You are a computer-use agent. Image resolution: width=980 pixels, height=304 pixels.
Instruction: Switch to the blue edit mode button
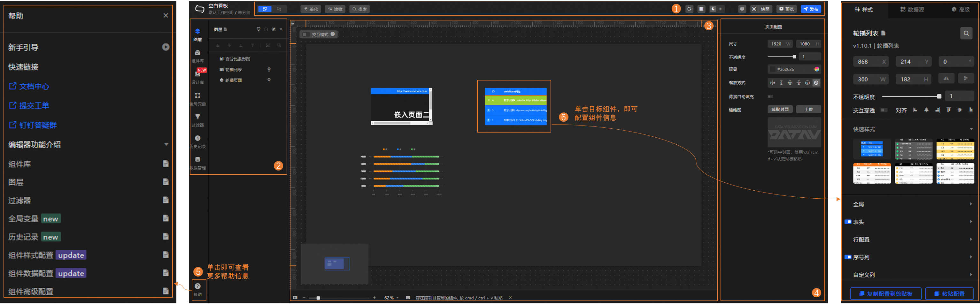(265, 9)
